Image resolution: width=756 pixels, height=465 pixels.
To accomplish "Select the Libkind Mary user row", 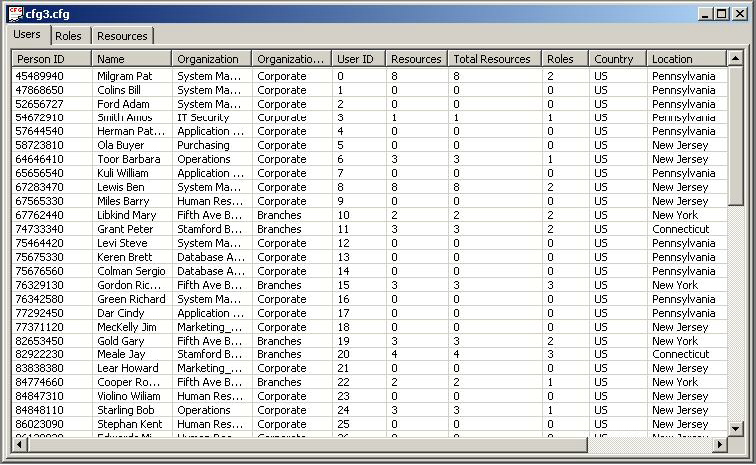I will pyautogui.click(x=369, y=215).
